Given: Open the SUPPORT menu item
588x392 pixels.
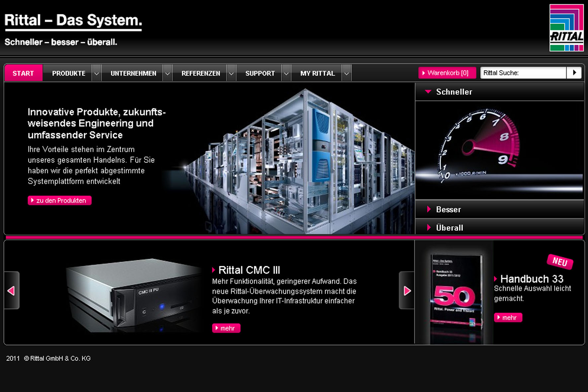Looking at the screenshot, I should coord(260,73).
